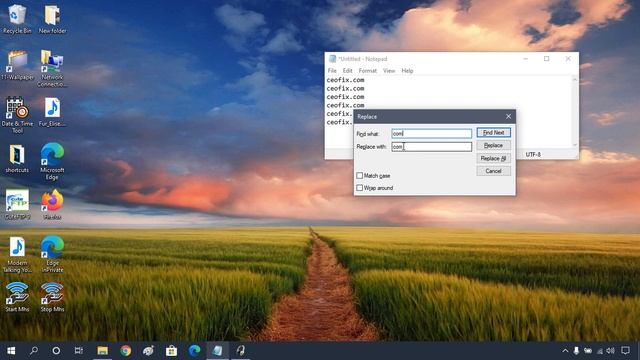The image size is (640, 360).
Task: Click first ceofix.com line in Notepad
Action: click(x=345, y=80)
